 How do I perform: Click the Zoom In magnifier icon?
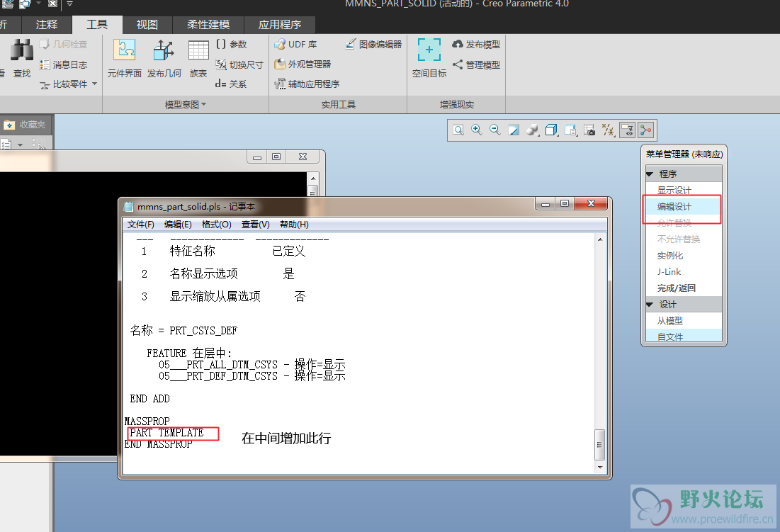click(477, 130)
